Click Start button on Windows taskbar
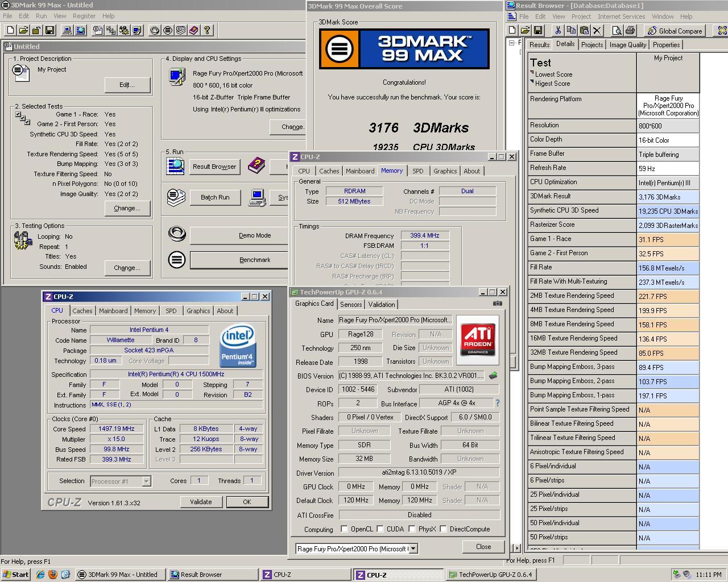 click(x=16, y=575)
